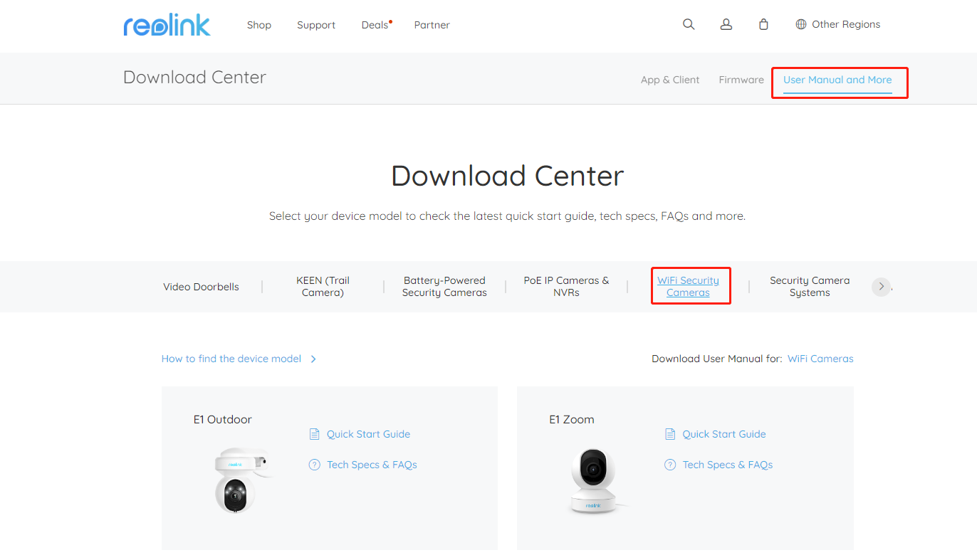This screenshot has height=560, width=977.
Task: Click the E1 Outdoor product title
Action: pyautogui.click(x=223, y=420)
